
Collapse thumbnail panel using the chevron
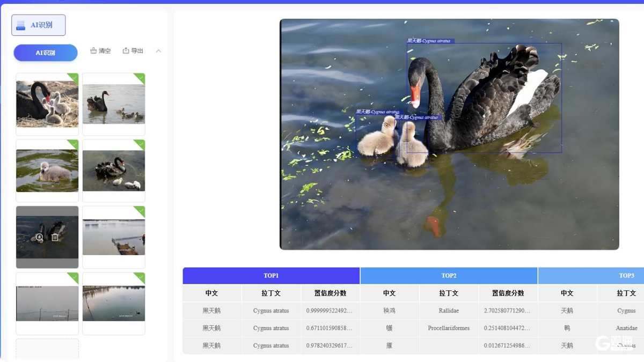(158, 50)
